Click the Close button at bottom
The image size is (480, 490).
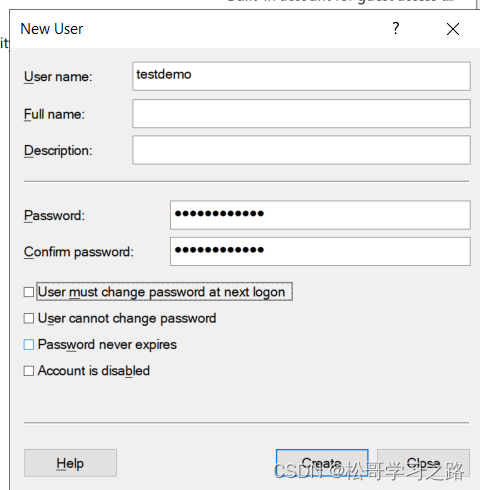(423, 463)
